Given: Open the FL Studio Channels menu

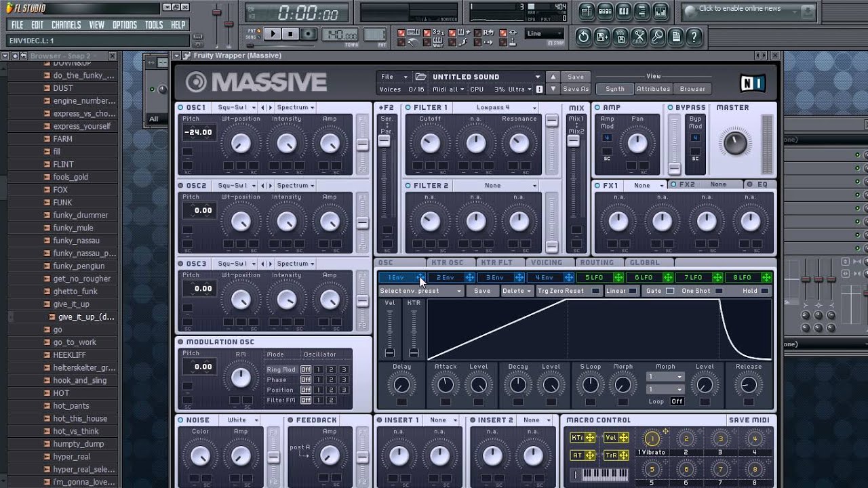Looking at the screenshot, I should tap(66, 24).
